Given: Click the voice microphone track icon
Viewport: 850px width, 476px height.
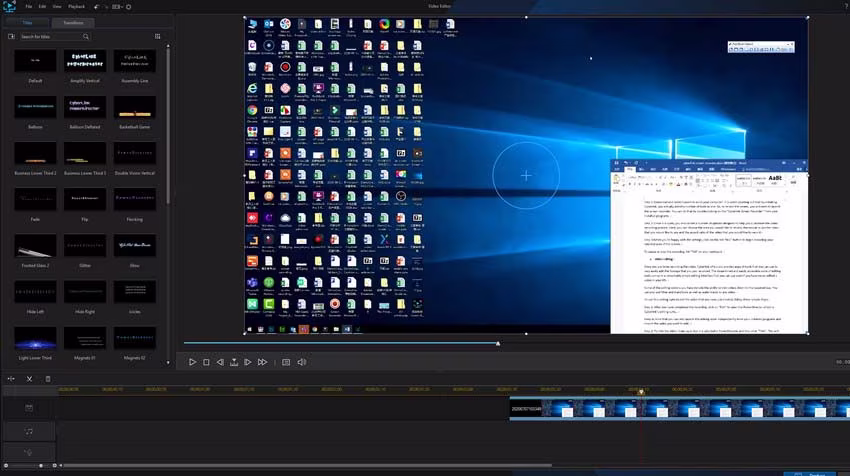Looking at the screenshot, I should point(29,452).
